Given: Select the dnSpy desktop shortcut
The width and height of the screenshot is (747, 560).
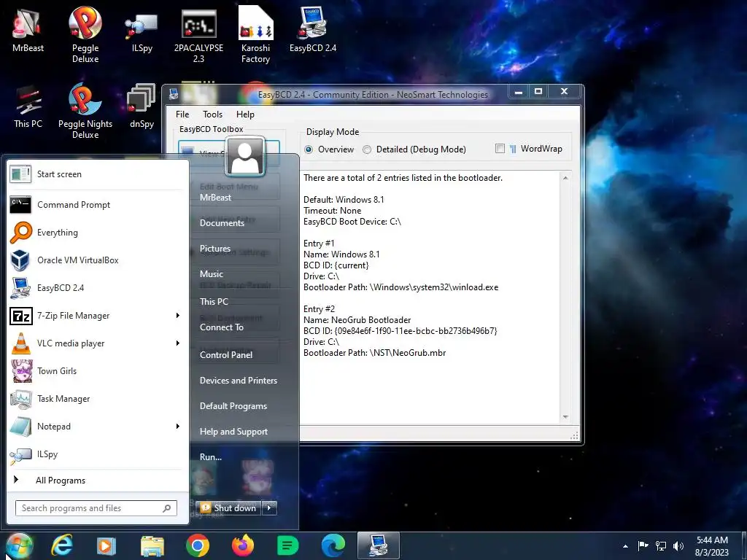Looking at the screenshot, I should pos(142,106).
